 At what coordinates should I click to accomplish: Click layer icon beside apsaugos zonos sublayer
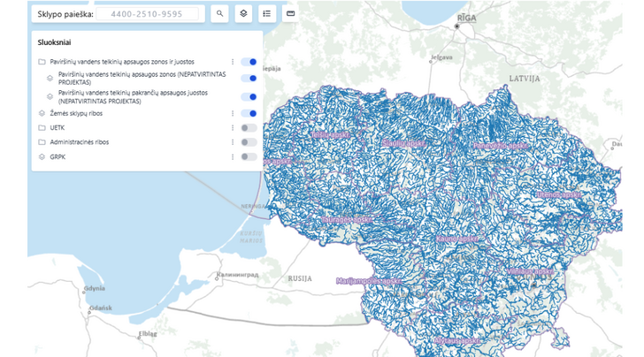pos(50,79)
